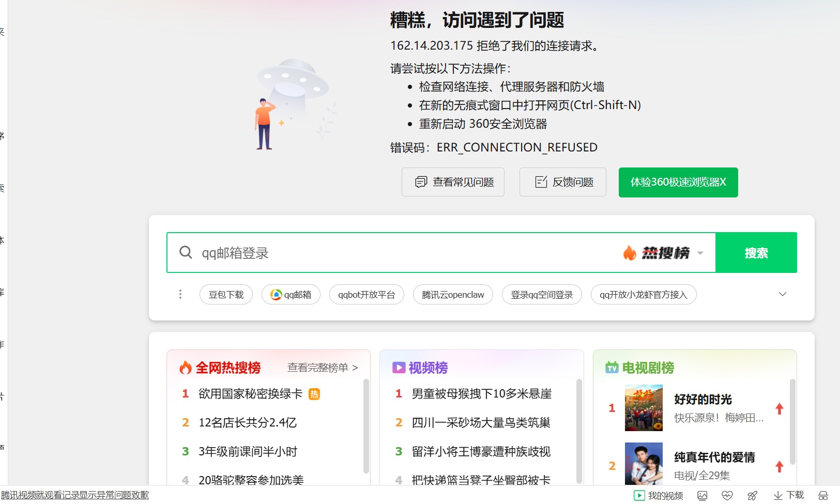Viewport: 840px width, 504px height.
Task: Open hot search 12名店长共分2.4亿
Action: coord(248,423)
